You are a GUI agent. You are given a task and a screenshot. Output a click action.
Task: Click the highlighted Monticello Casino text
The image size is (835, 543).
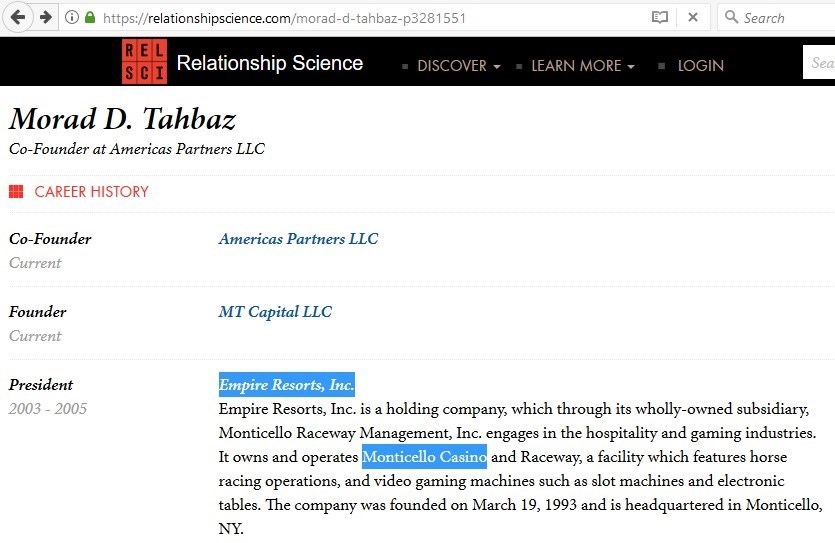(x=424, y=457)
